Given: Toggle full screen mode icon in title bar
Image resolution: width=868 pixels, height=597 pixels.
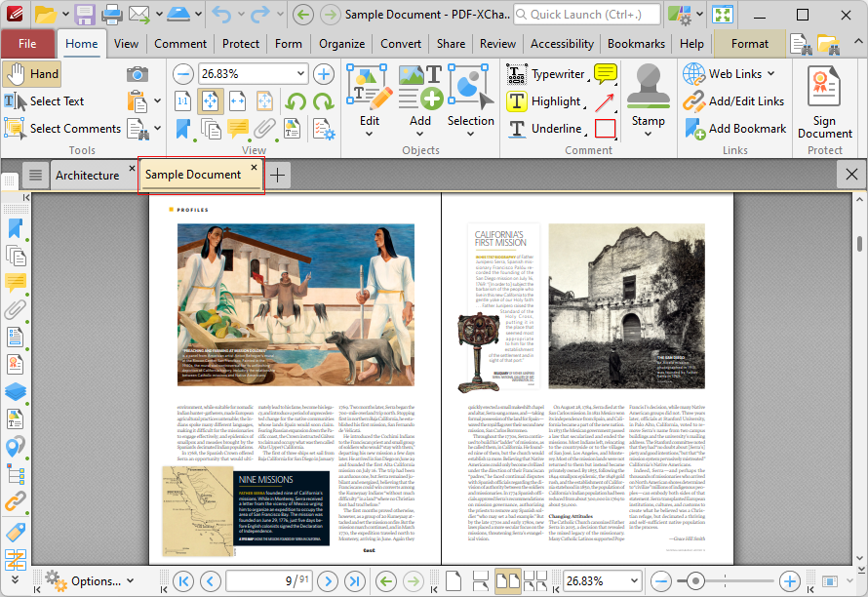Looking at the screenshot, I should coord(723,15).
